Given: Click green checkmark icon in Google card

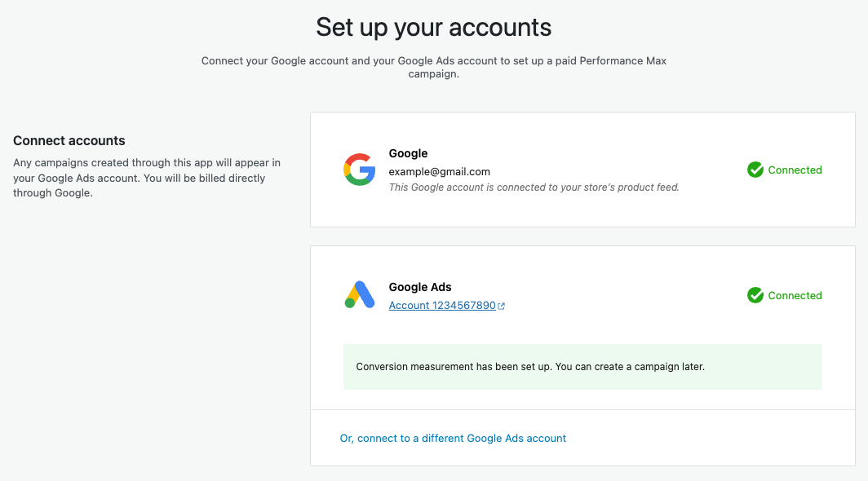Looking at the screenshot, I should [755, 170].
